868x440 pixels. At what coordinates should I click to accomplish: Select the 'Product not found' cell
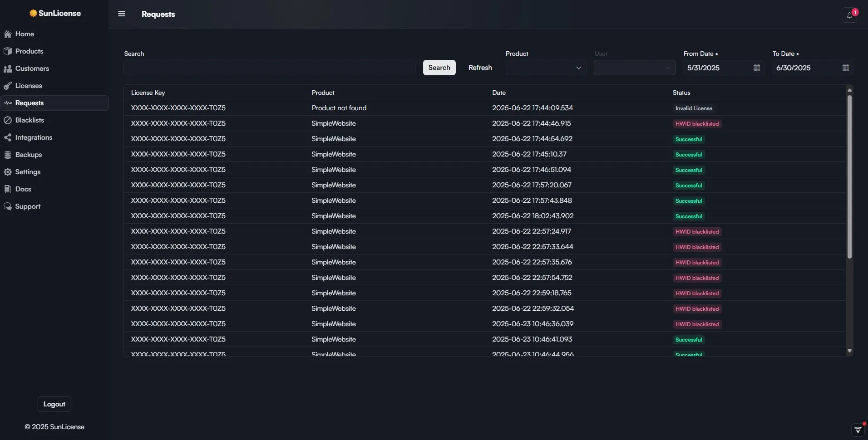339,108
